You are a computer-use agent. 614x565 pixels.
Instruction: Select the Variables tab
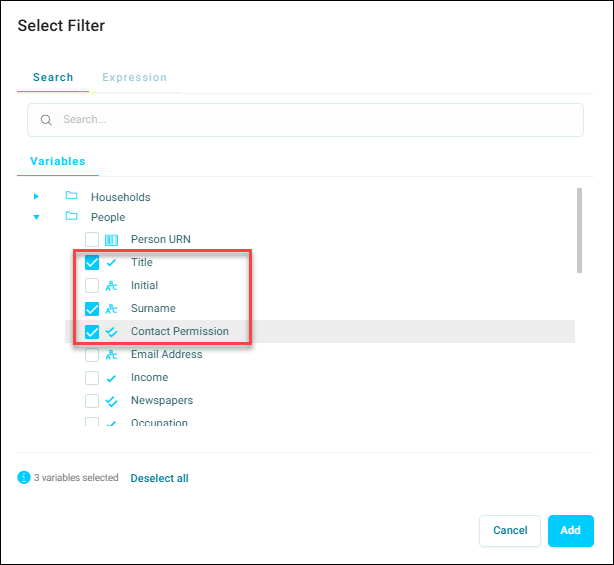(x=58, y=161)
